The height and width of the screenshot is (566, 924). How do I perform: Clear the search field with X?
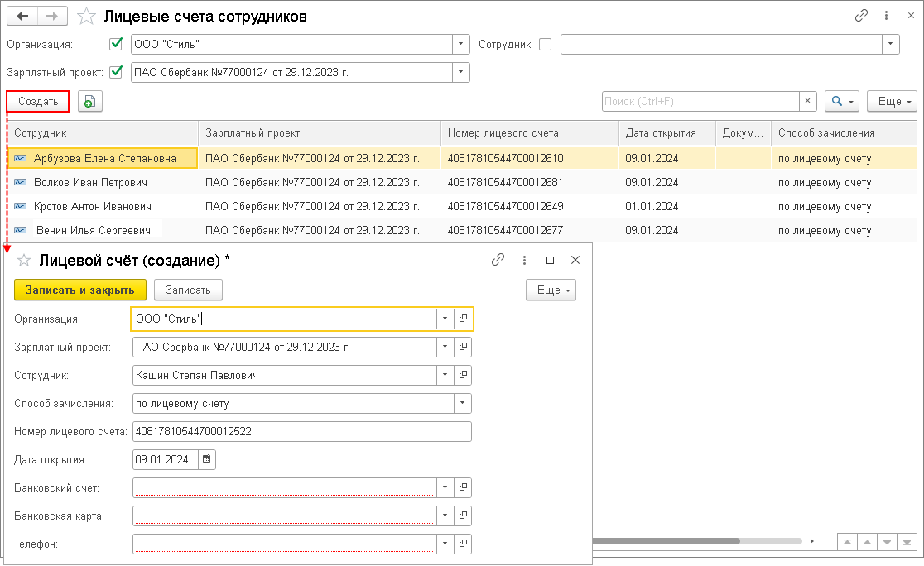[808, 101]
